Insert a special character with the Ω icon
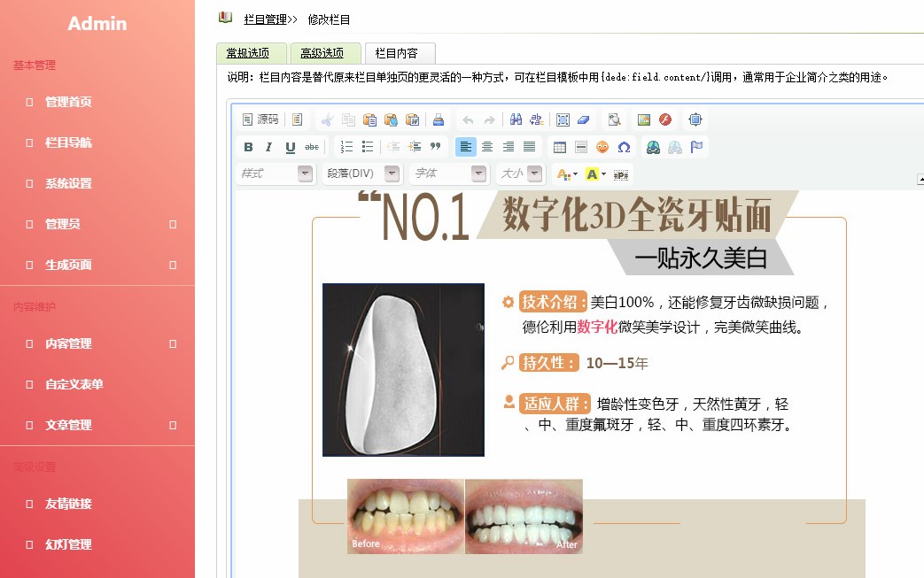 click(x=623, y=147)
